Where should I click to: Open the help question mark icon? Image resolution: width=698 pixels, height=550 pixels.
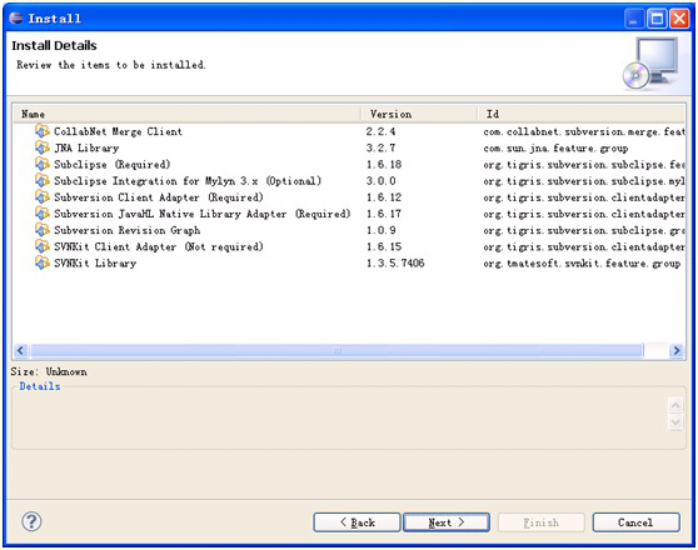32,521
